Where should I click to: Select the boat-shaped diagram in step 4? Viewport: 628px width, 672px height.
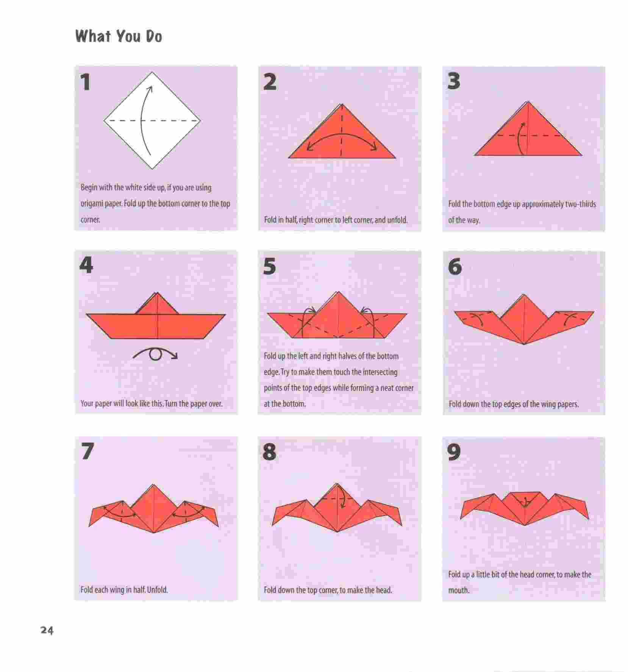(156, 316)
